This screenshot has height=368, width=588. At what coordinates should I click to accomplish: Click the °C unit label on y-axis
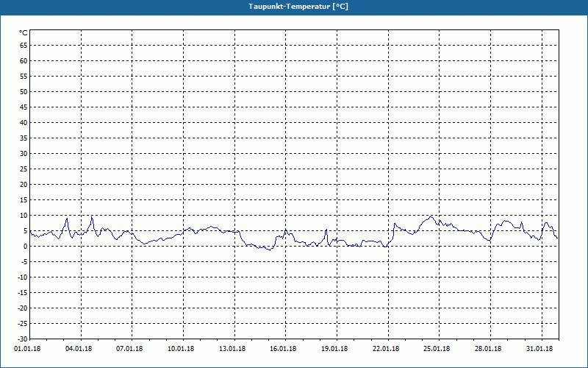coord(24,33)
